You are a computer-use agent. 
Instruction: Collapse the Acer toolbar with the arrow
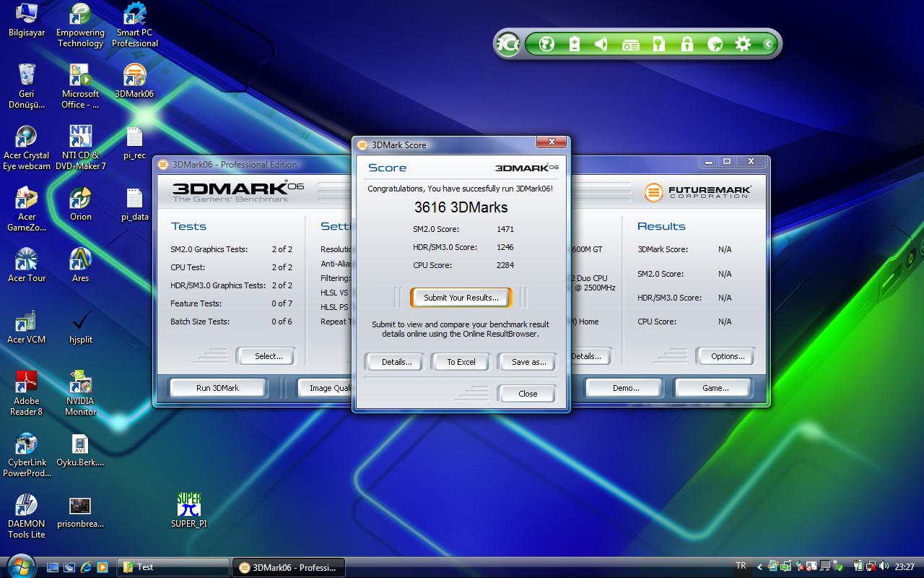click(x=768, y=44)
